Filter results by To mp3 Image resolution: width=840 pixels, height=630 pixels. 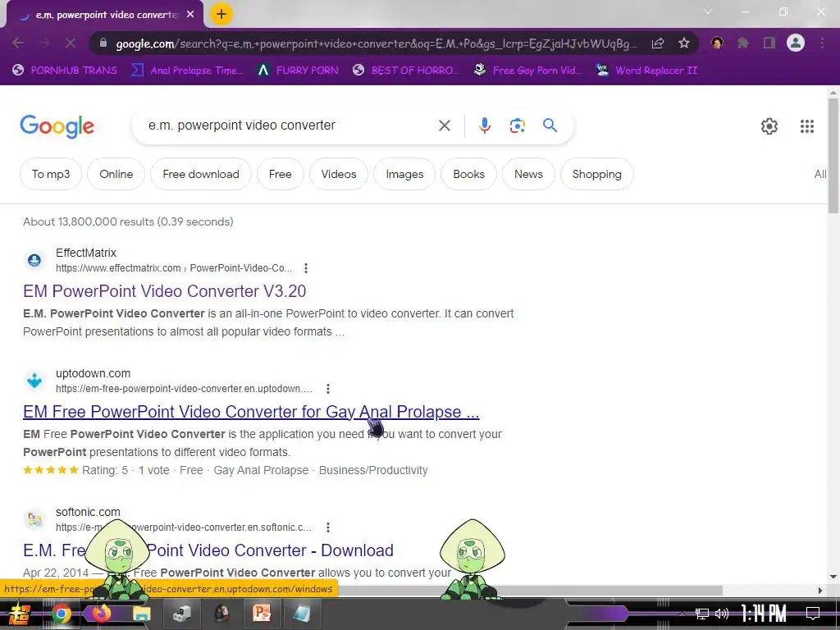click(x=51, y=174)
